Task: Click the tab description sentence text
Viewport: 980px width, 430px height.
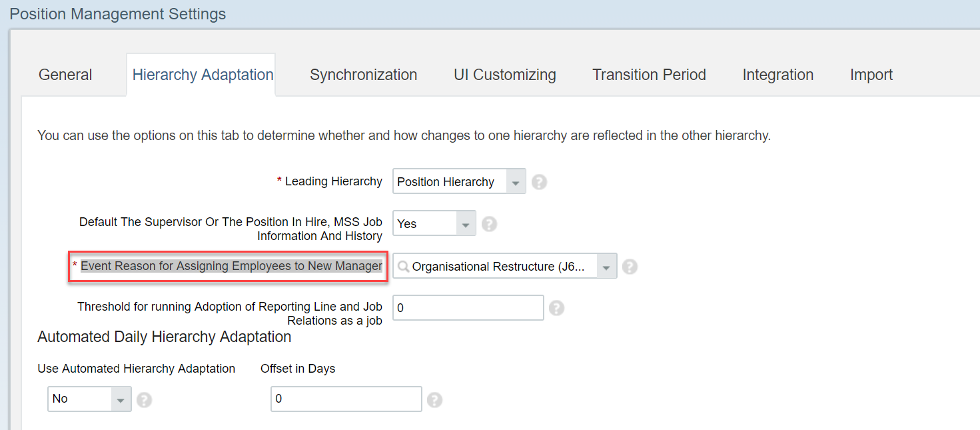Action: click(404, 135)
